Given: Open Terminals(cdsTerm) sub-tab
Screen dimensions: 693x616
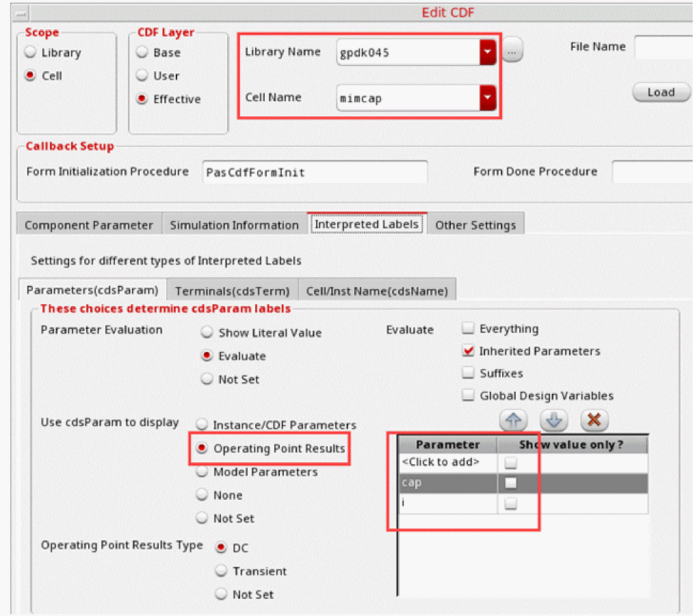Looking at the screenshot, I should pos(233,291).
